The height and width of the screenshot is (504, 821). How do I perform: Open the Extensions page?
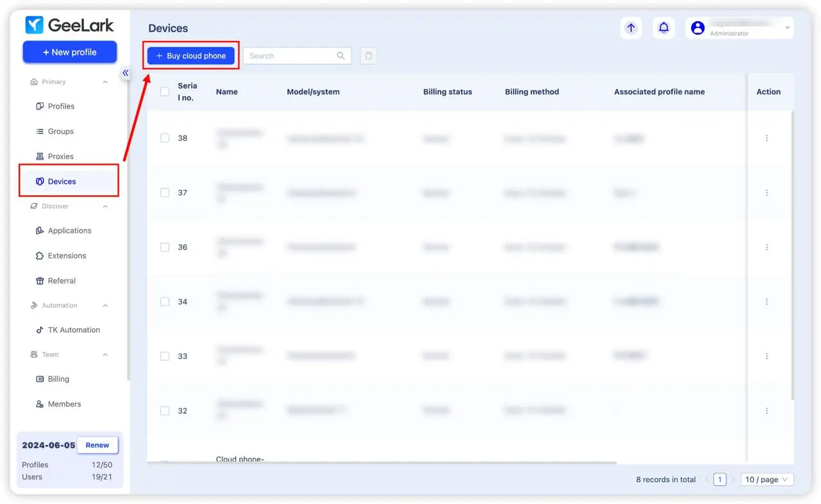66,255
